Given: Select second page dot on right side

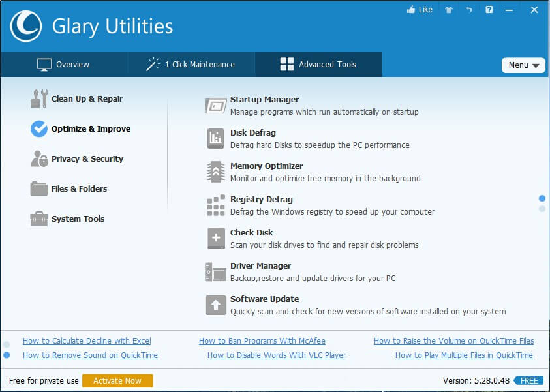Looking at the screenshot, I should point(542,209).
